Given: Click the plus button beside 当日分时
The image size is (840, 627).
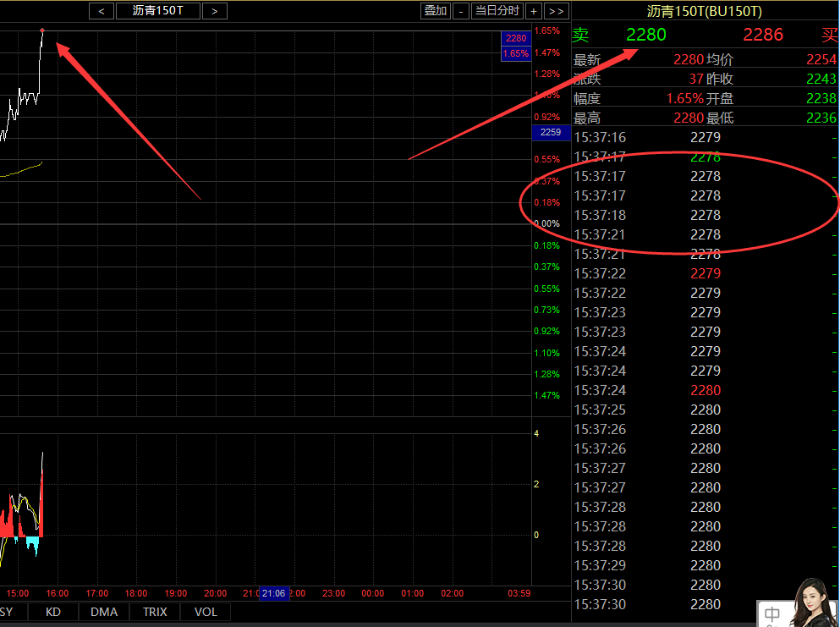Looking at the screenshot, I should 534,11.
